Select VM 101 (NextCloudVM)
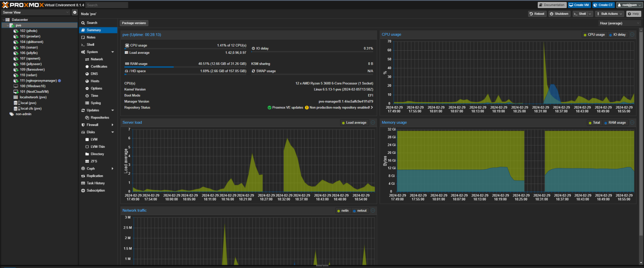 pyautogui.click(x=34, y=92)
